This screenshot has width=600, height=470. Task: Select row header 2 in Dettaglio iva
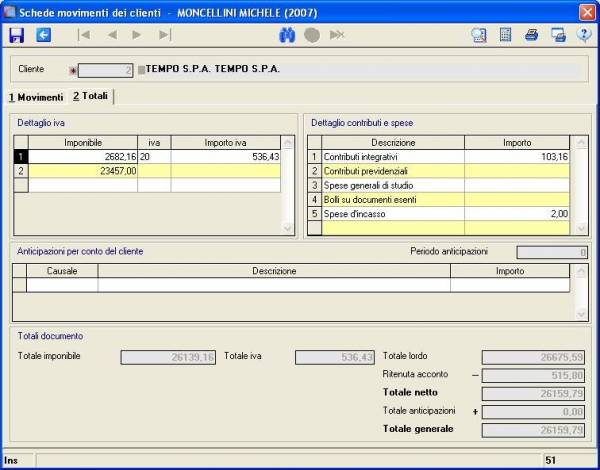point(21,171)
